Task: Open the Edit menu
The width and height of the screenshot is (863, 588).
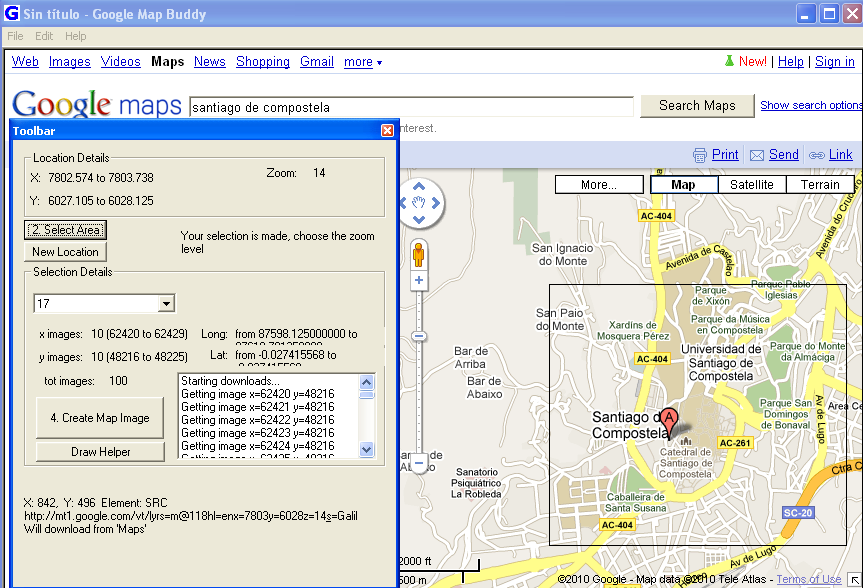Action: [44, 36]
